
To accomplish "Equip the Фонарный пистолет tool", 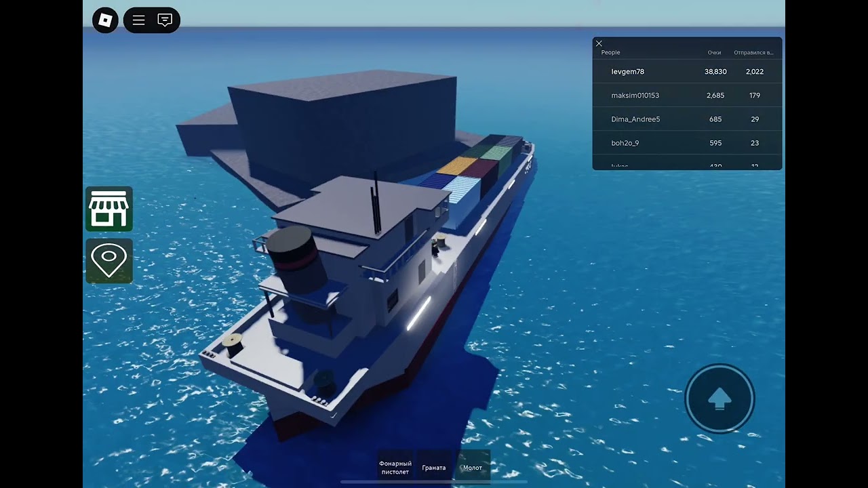I will [395, 468].
